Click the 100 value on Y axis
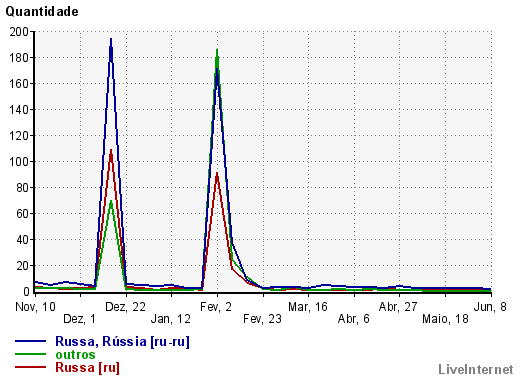Viewport: 520px width, 379px height. (x=19, y=161)
